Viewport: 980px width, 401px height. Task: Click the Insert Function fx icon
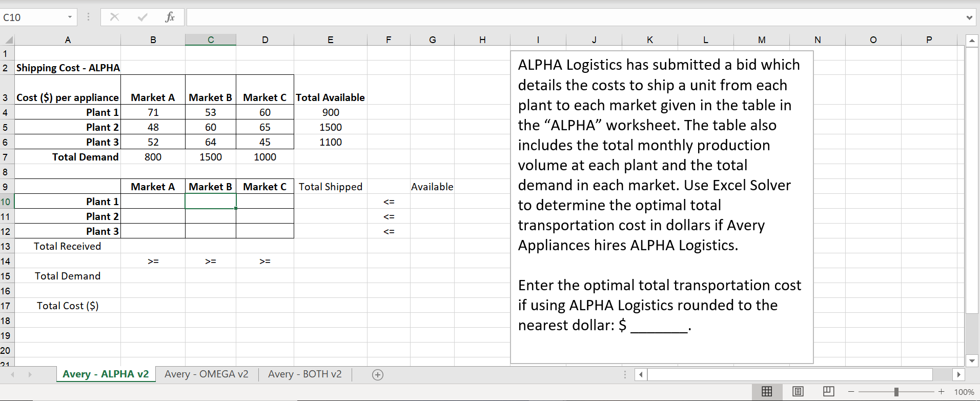(x=170, y=17)
